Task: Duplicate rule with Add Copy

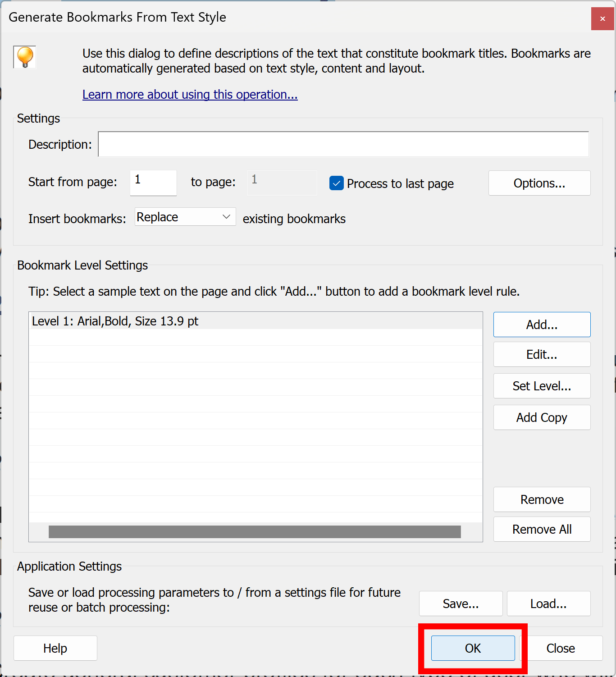Action: [x=542, y=417]
